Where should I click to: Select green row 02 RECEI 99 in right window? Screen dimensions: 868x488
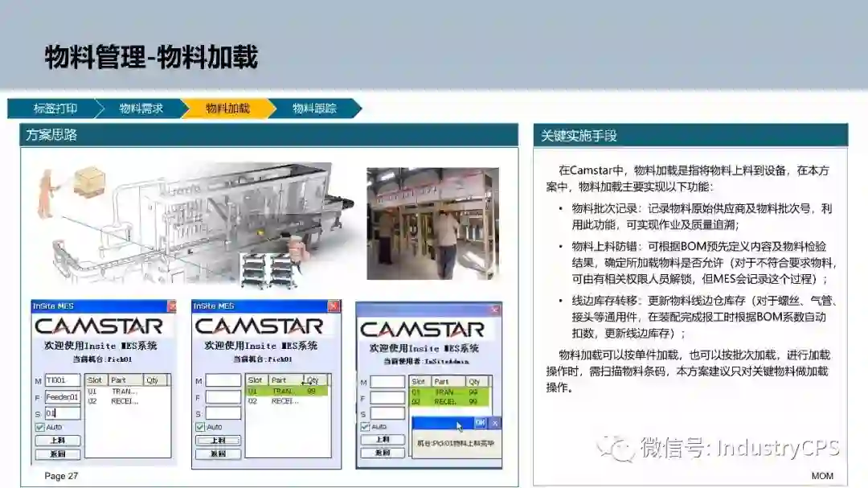pos(449,402)
